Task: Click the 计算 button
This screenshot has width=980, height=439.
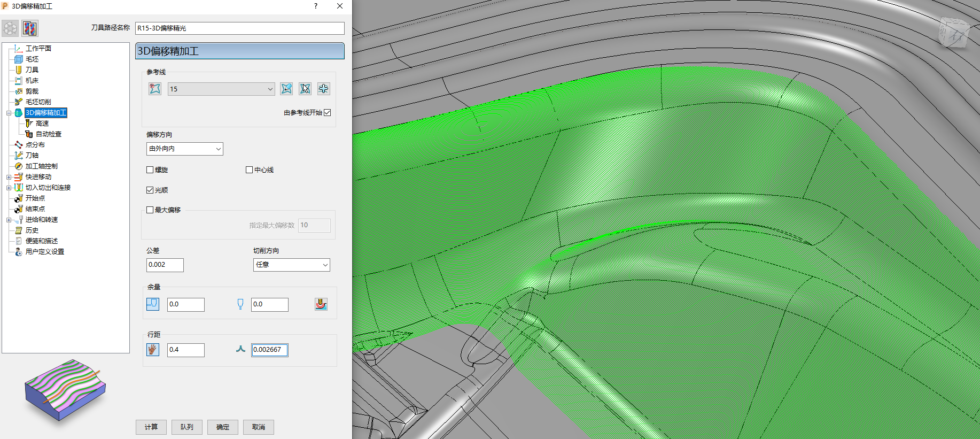Action: (151, 427)
